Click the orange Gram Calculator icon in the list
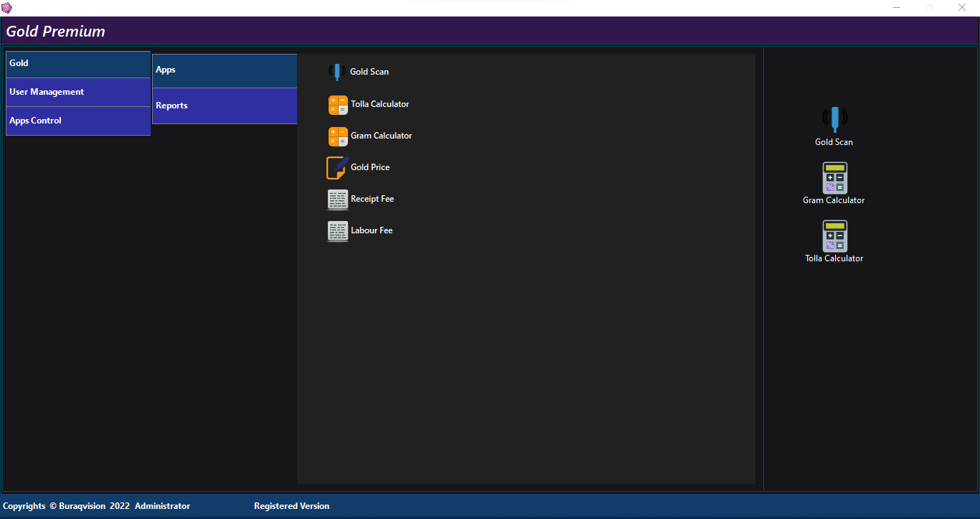This screenshot has width=980, height=519. point(338,136)
